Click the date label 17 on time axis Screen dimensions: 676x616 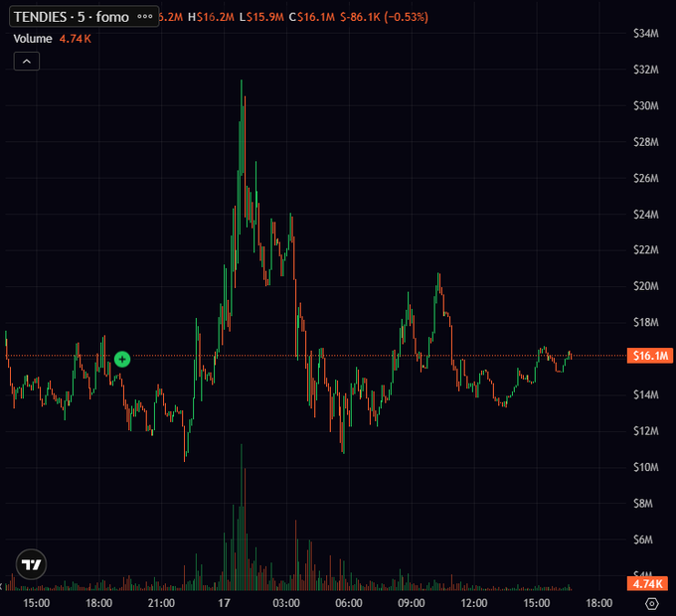tap(224, 603)
